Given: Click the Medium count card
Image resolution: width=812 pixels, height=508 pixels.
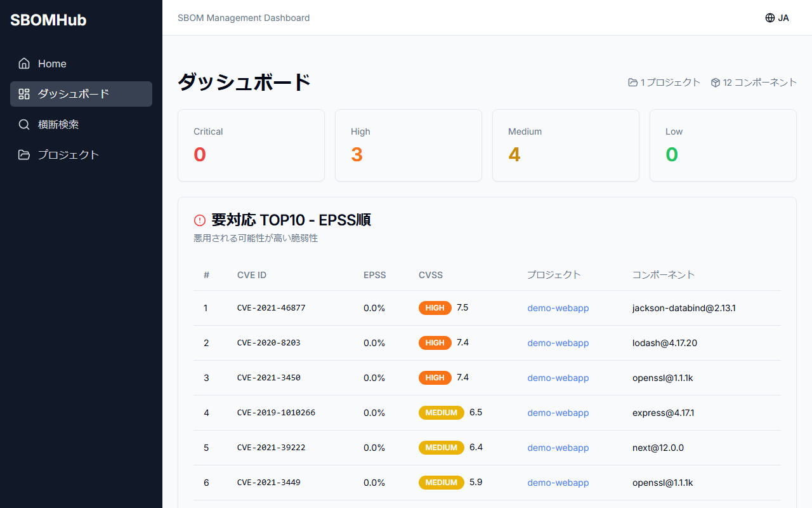Looking at the screenshot, I should click(x=566, y=145).
